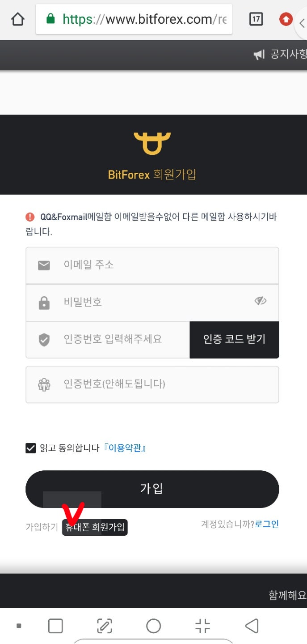Open the BitForex bull logo
This screenshot has width=307, height=644.
pos(152,143)
